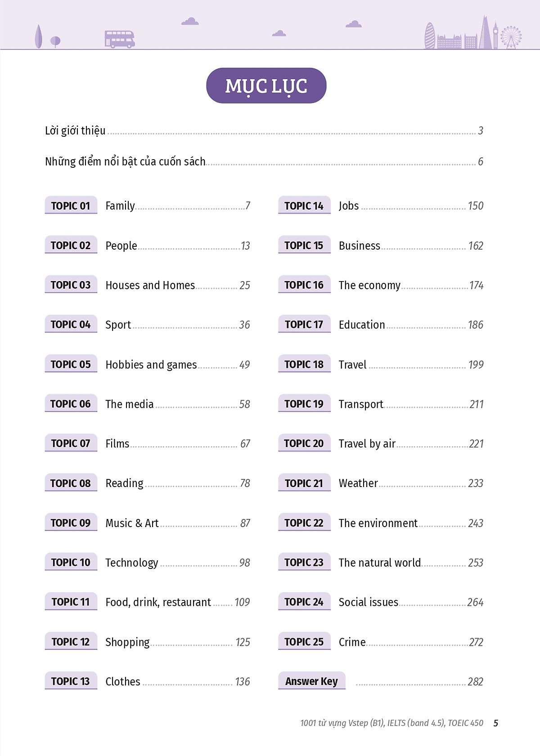Image resolution: width=540 pixels, height=756 pixels.
Task: Click the Shard skyscraper icon in skyline
Action: click(485, 32)
